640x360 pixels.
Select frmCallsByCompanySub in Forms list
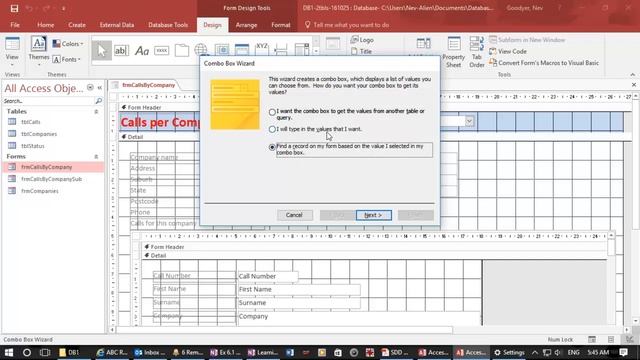click(51, 179)
